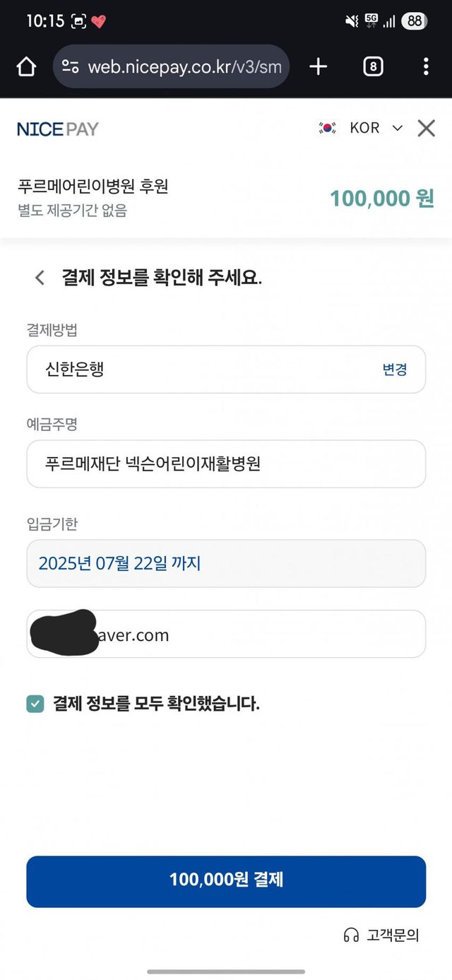Close the NICEPAY payment window
The width and height of the screenshot is (452, 980).
(426, 128)
